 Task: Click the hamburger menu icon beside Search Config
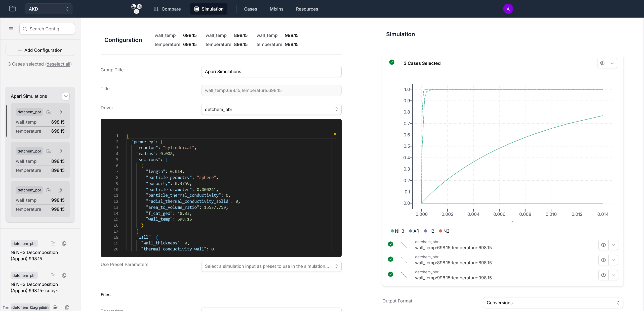click(x=11, y=29)
